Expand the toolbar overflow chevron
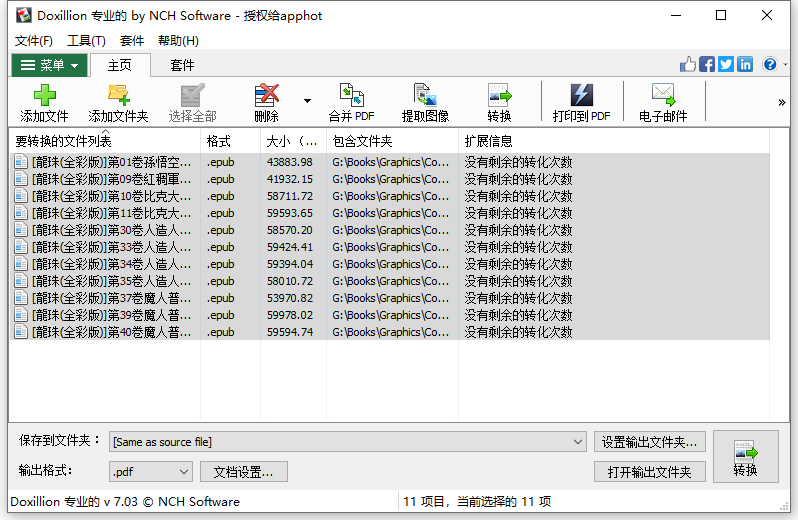Screen dimensions: 798x520 (782, 103)
